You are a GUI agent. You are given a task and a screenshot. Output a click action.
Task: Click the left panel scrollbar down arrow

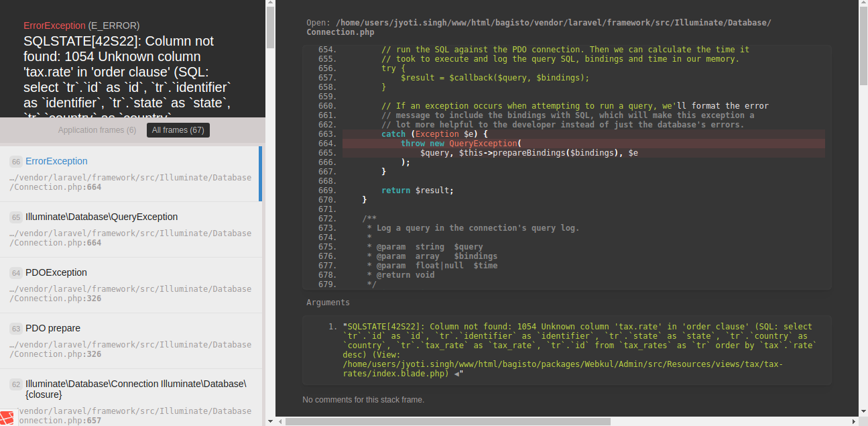click(x=270, y=421)
